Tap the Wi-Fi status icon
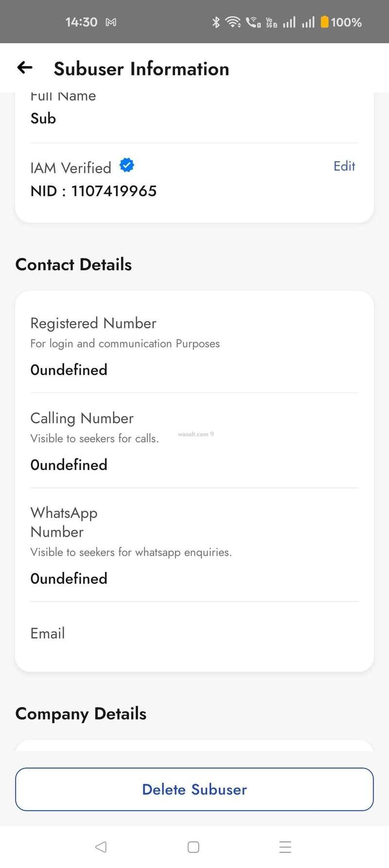 click(233, 22)
